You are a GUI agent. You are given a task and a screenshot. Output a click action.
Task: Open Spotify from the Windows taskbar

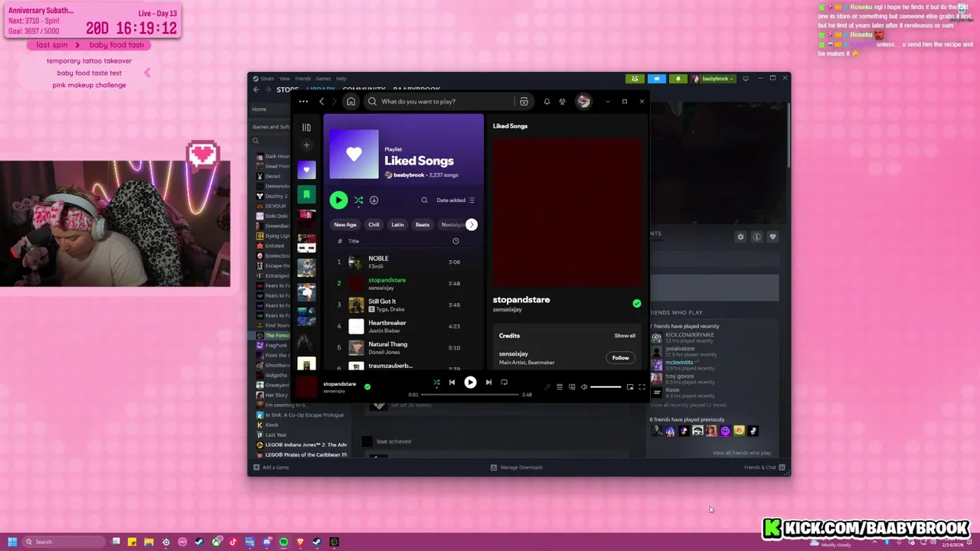(x=283, y=542)
